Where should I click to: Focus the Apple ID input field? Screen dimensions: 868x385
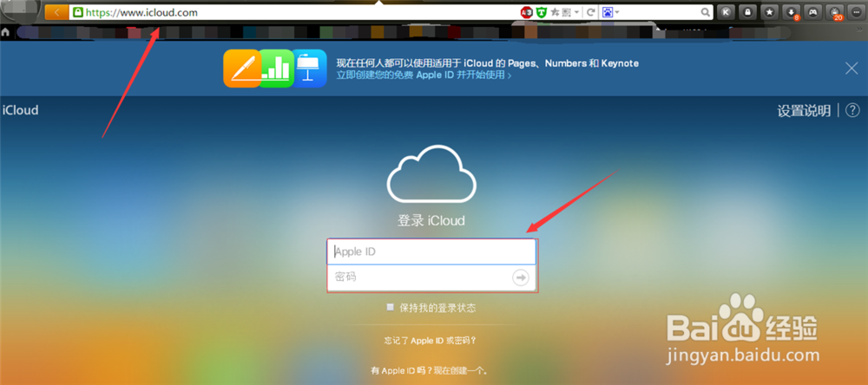click(x=431, y=251)
